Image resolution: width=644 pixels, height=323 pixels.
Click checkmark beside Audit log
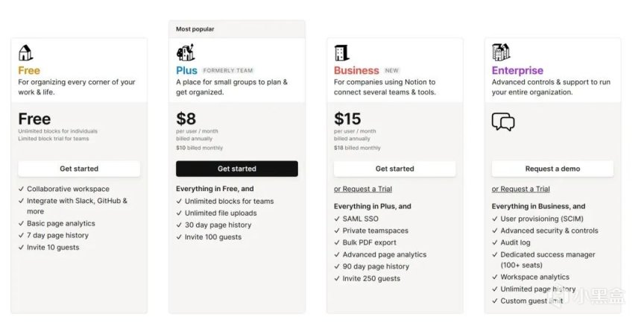495,243
